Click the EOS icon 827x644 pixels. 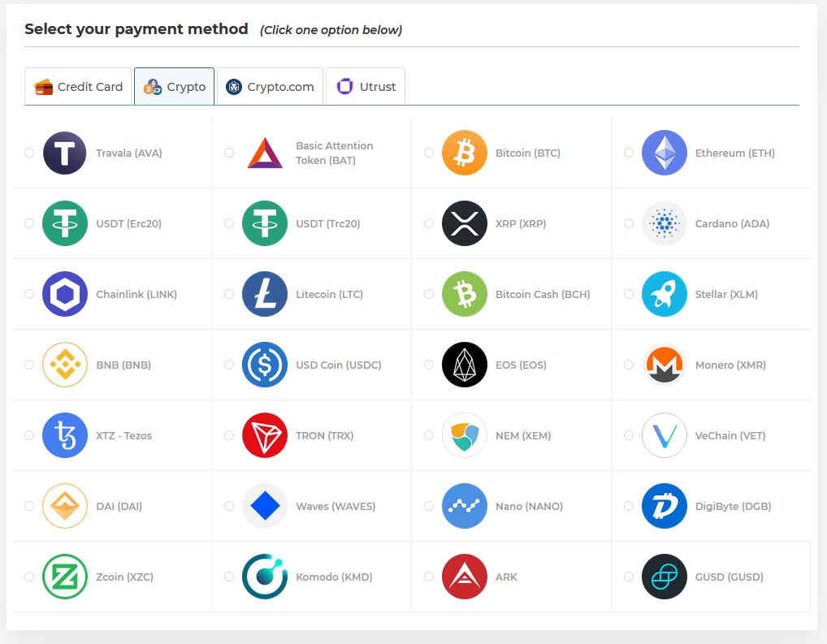(465, 365)
